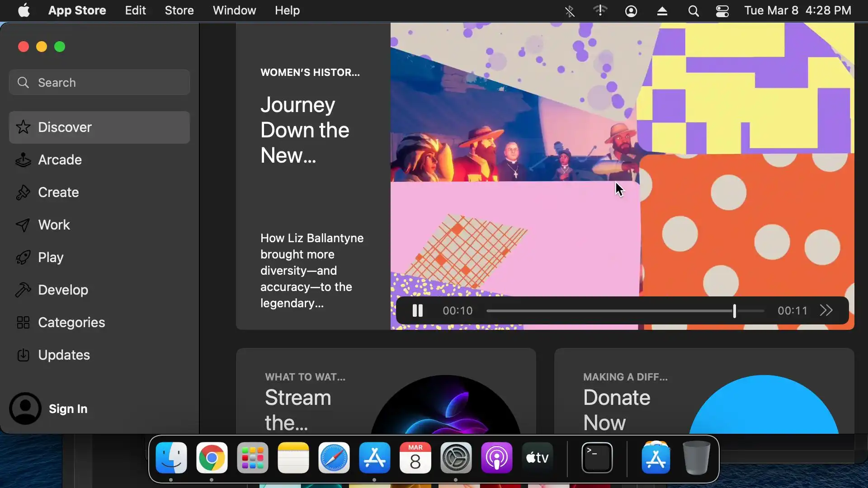Open the Store menu in menu bar

(x=179, y=10)
